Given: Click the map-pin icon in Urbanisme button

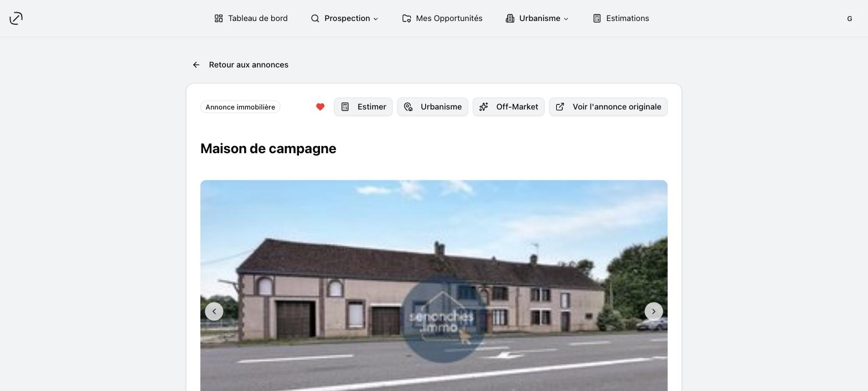Looking at the screenshot, I should pyautogui.click(x=408, y=107).
